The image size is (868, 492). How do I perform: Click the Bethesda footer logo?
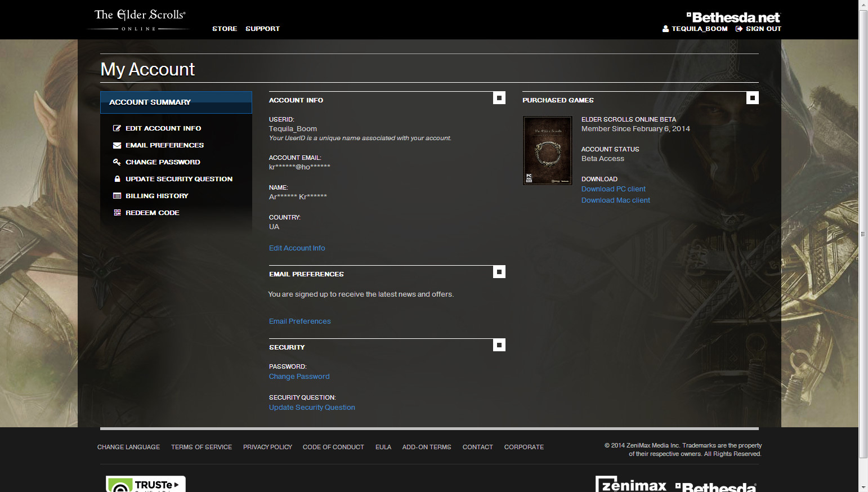(x=716, y=487)
